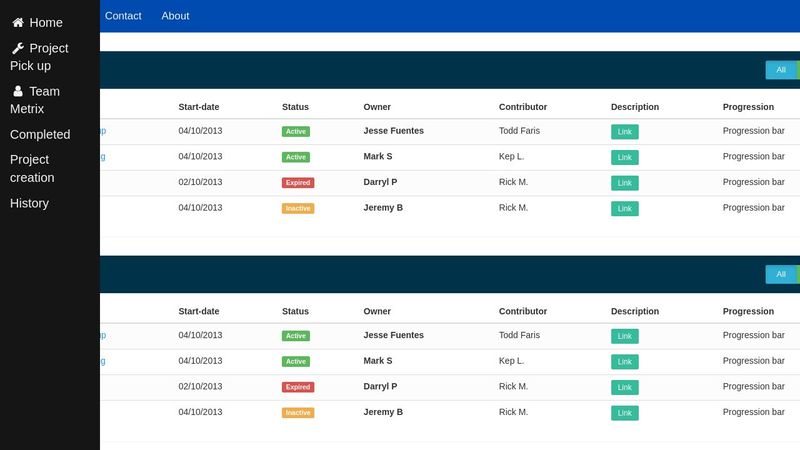Click the Home house icon in sidebar

18,23
